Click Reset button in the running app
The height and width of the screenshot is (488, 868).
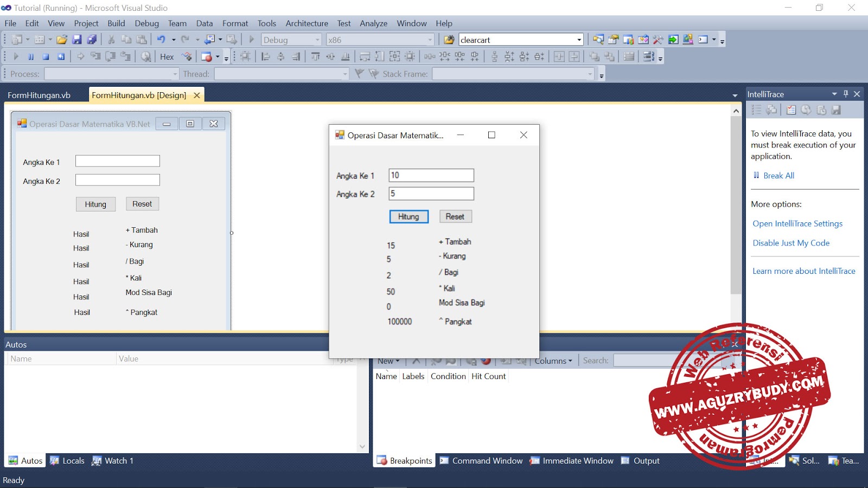tap(455, 216)
